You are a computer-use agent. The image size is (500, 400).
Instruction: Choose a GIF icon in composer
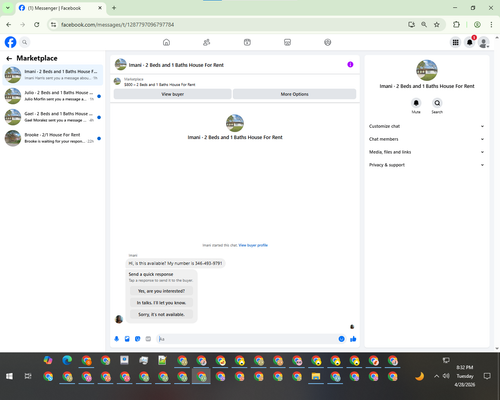[x=148, y=339]
